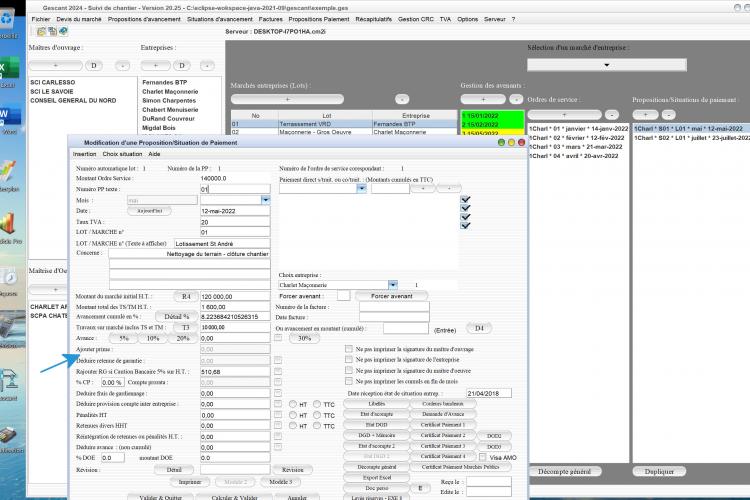This screenshot has width=750, height=500.
Task: Click the Révision button
Action: pyautogui.click(x=293, y=470)
